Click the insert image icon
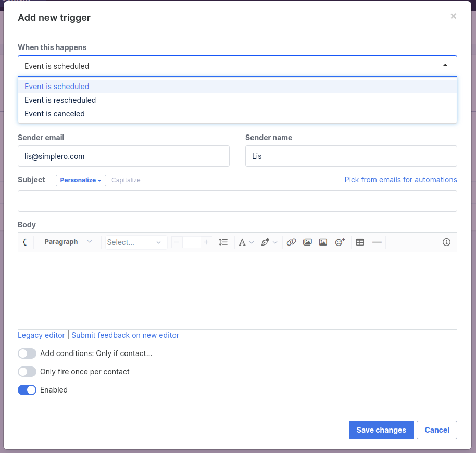 pos(323,242)
